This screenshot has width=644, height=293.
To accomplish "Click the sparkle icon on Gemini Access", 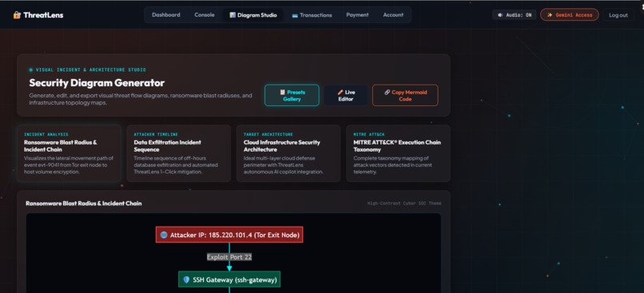I will coord(550,15).
